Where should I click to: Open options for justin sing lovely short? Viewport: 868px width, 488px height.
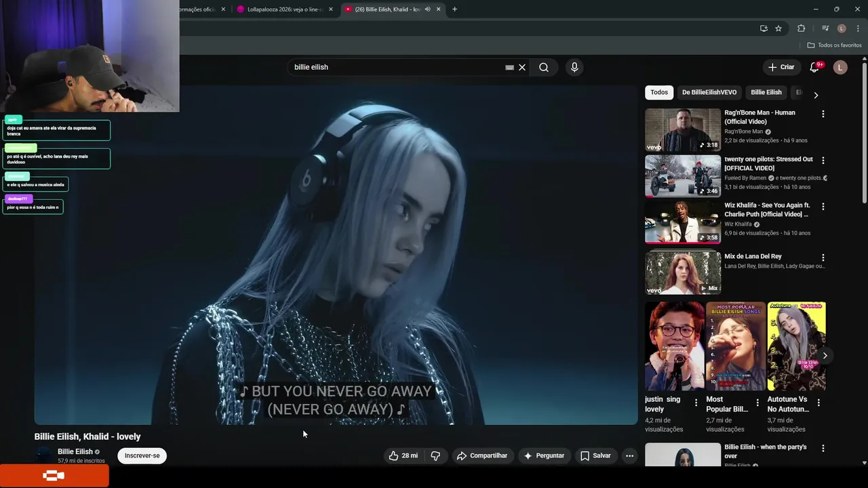tap(696, 403)
